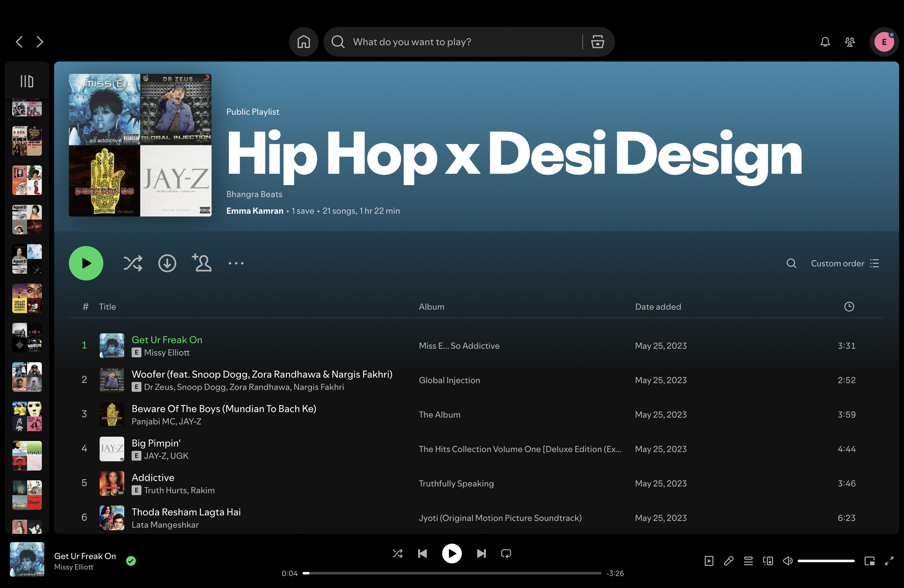Sort by the Title column

coord(107,307)
